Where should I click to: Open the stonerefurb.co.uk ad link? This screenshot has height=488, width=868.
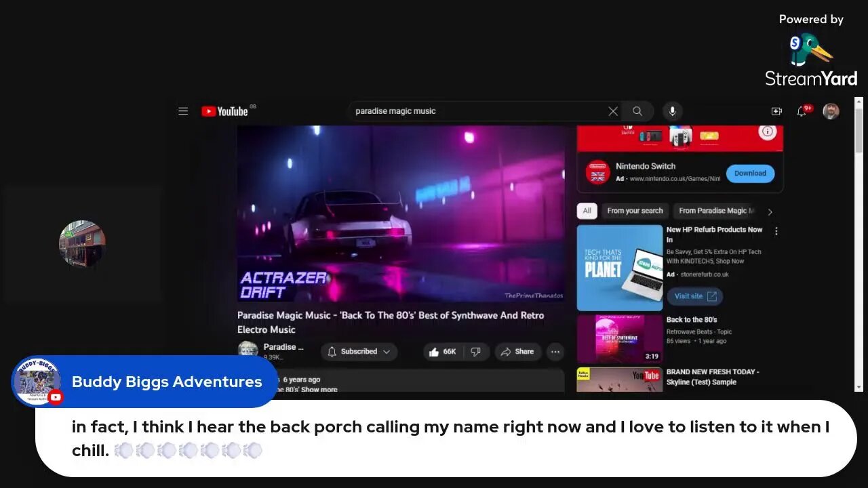(705, 274)
